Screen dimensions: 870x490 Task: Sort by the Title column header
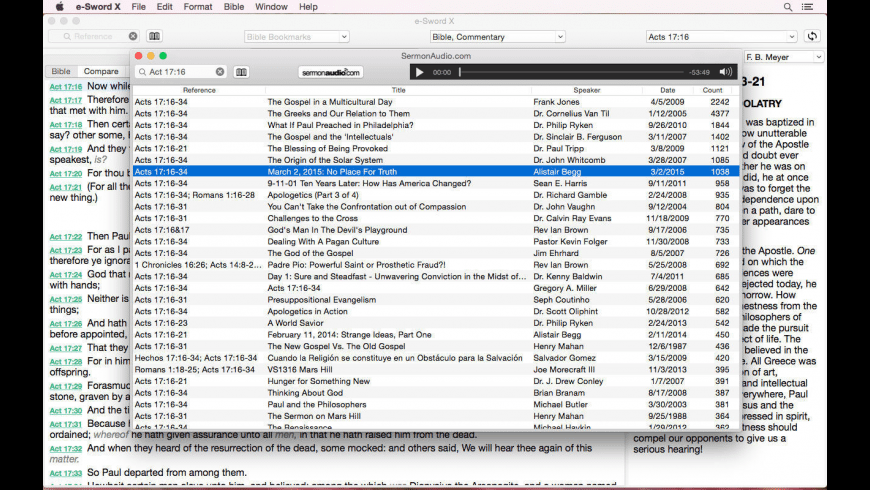(x=398, y=90)
